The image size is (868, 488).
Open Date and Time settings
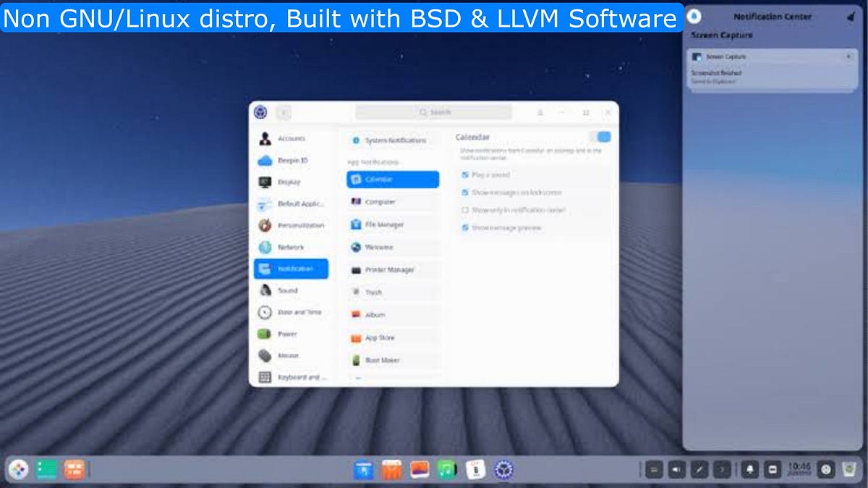pos(289,312)
